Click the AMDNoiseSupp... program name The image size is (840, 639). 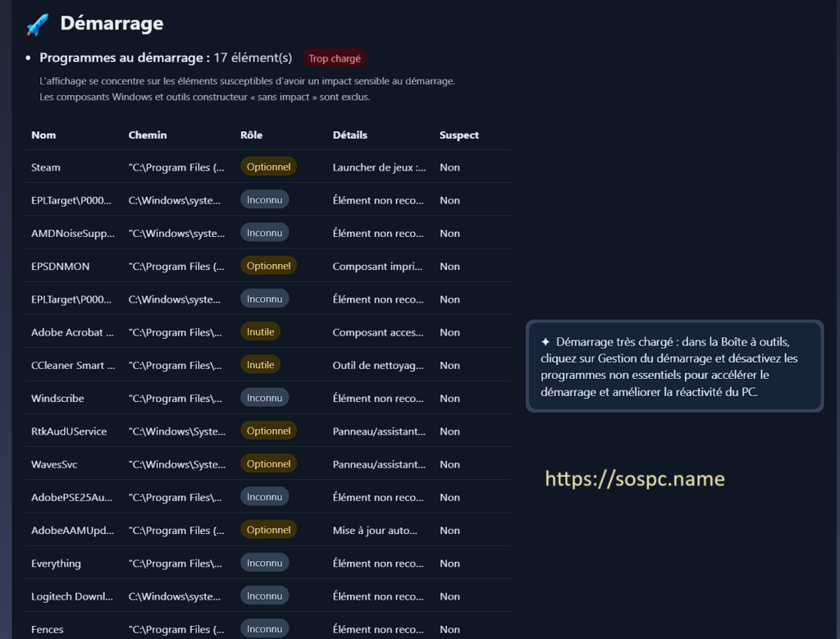click(73, 234)
